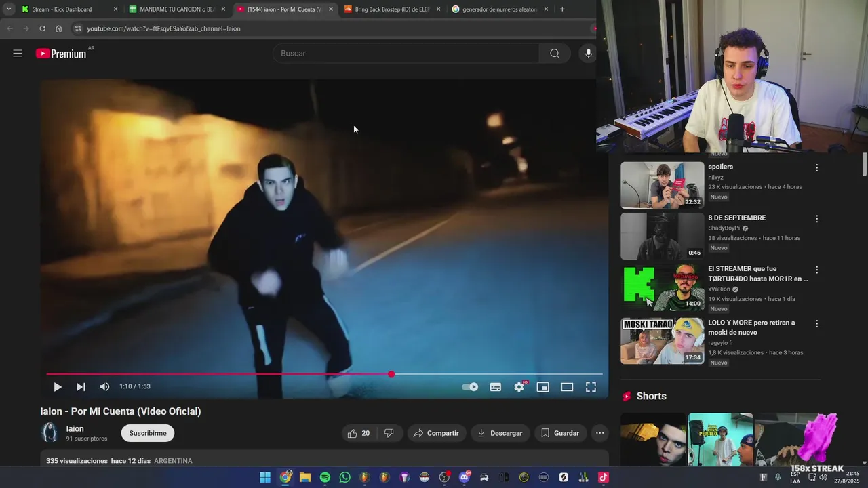Like the video with thumbs up
The image size is (868, 488).
(x=359, y=433)
